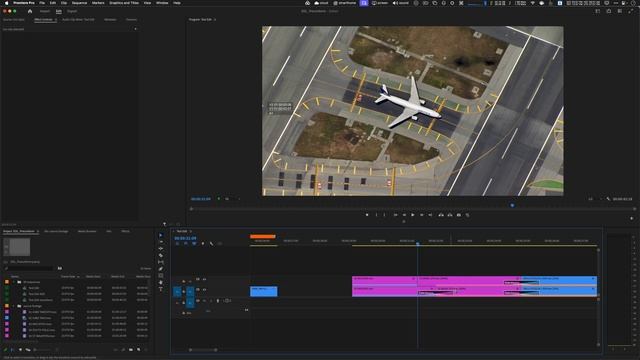
Task: Open the Sequence menu
Action: (x=79, y=3)
